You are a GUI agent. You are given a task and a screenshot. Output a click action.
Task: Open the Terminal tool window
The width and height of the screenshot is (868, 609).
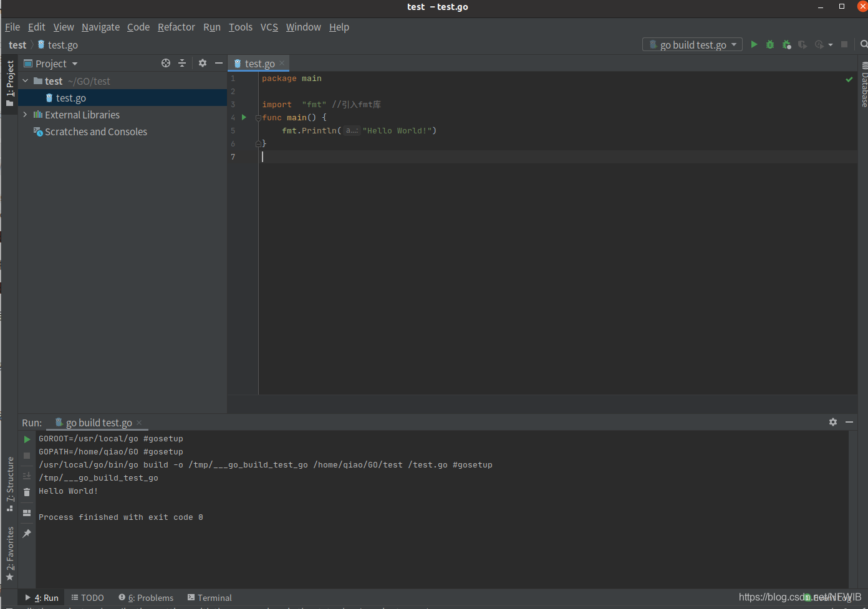click(210, 597)
